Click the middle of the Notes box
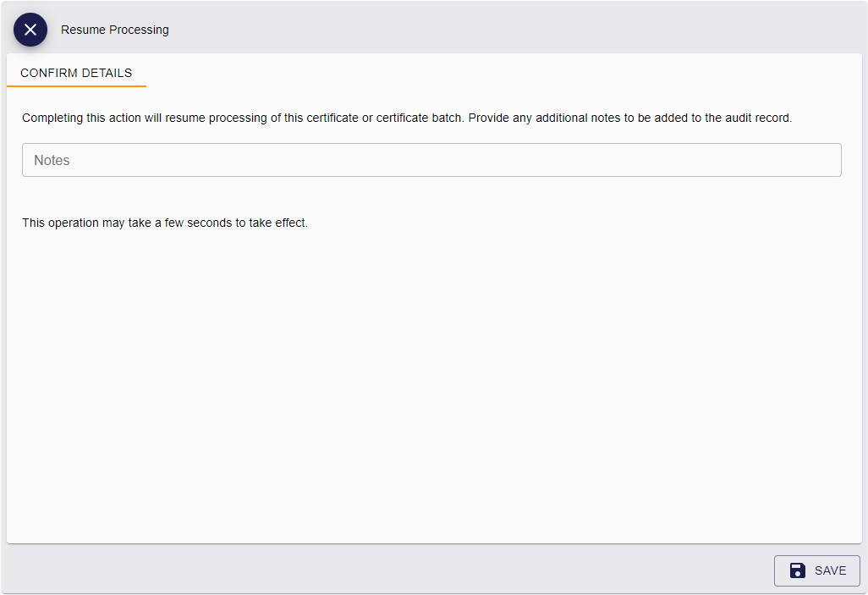Viewport: 868px width, 595px height. (x=431, y=160)
